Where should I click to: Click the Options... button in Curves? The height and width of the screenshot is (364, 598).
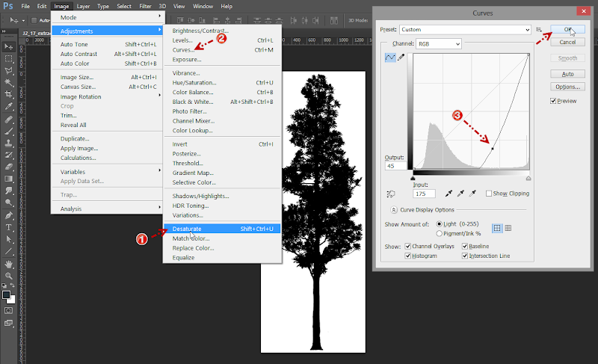click(567, 87)
